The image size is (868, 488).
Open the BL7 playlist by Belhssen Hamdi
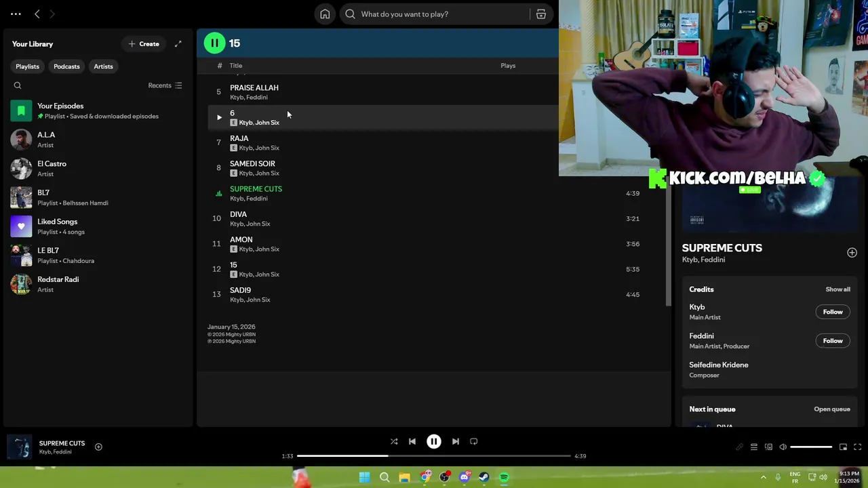(x=98, y=197)
